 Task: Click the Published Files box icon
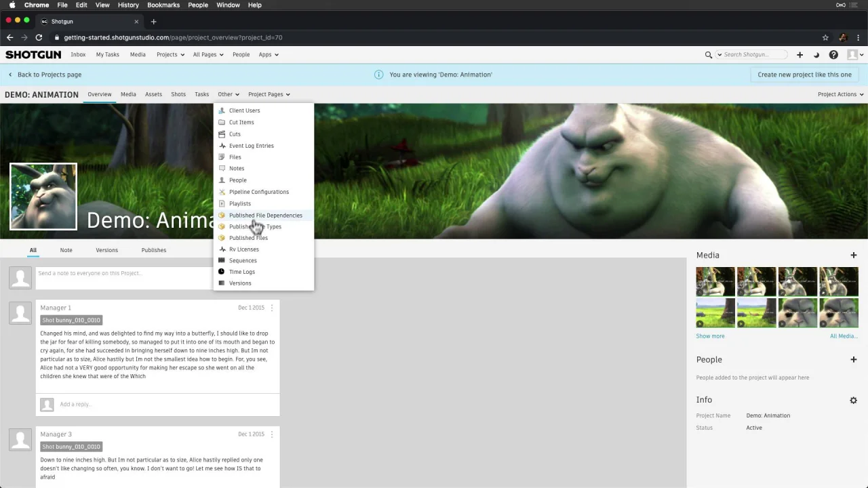222,238
